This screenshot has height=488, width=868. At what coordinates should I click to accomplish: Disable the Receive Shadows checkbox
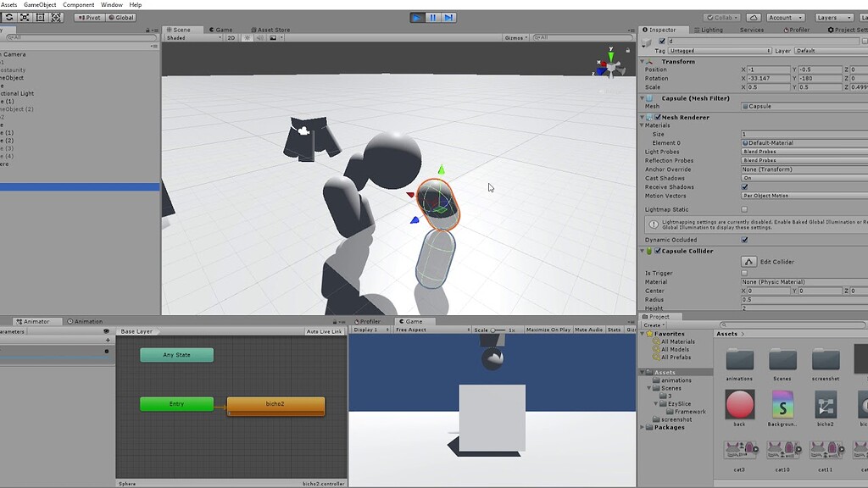[744, 186]
